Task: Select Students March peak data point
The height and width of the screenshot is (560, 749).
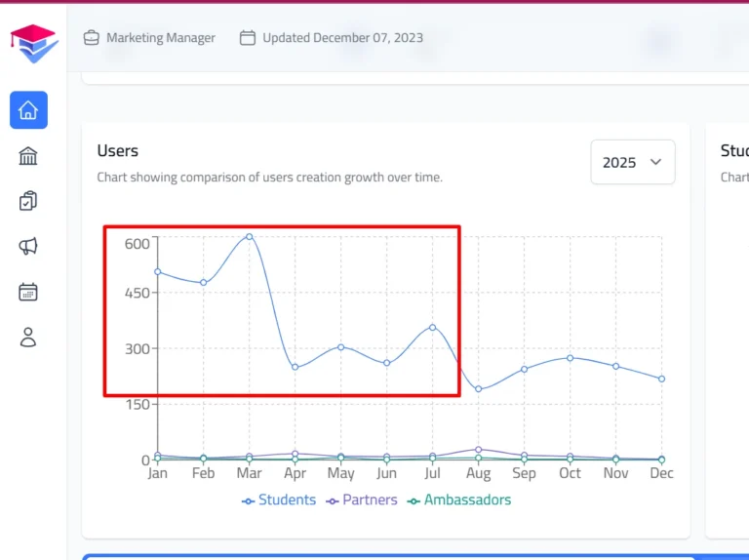Action: 250,236
